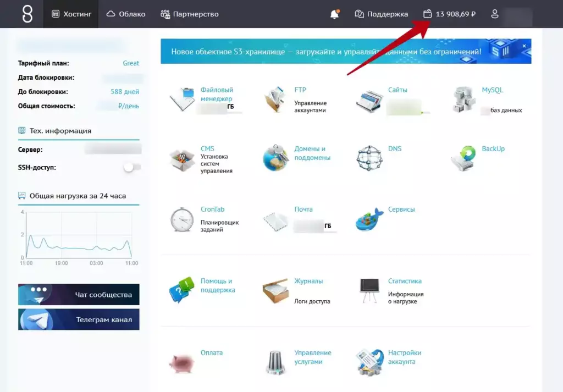563x392 pixels.
Task: Click the wallet balance 13 908,69 ₽
Action: coord(450,14)
